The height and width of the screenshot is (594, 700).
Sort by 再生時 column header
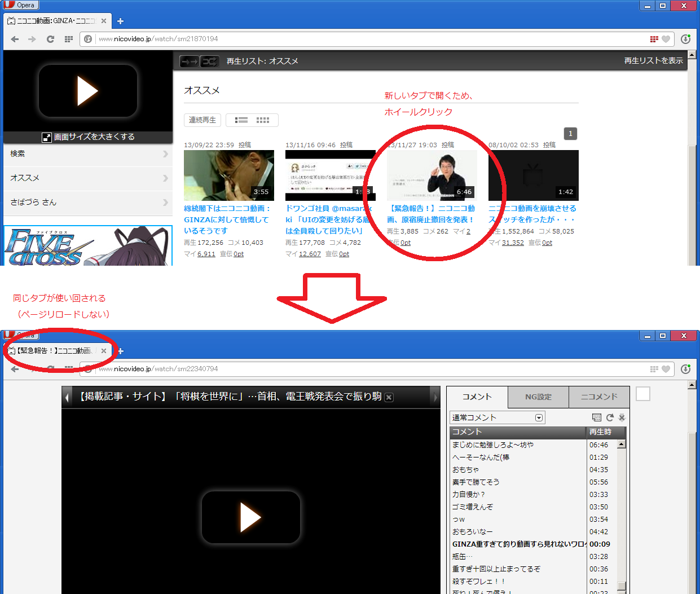click(x=606, y=432)
